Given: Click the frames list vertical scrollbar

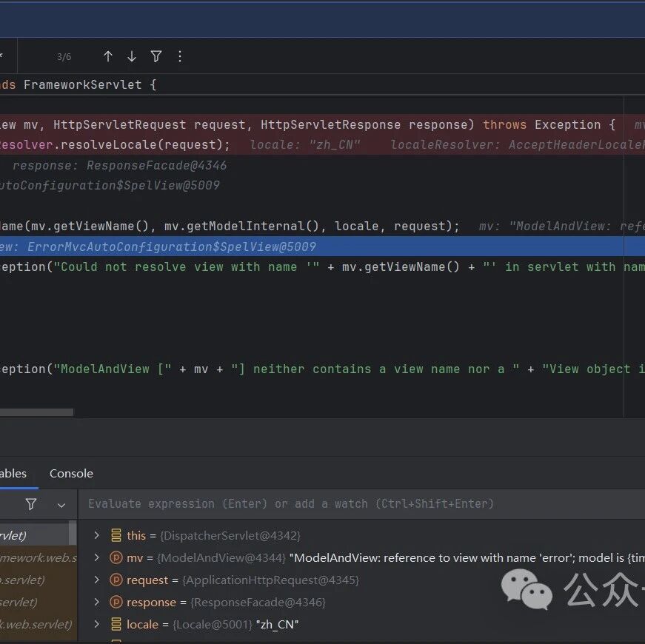Looking at the screenshot, I should click(x=73, y=532).
